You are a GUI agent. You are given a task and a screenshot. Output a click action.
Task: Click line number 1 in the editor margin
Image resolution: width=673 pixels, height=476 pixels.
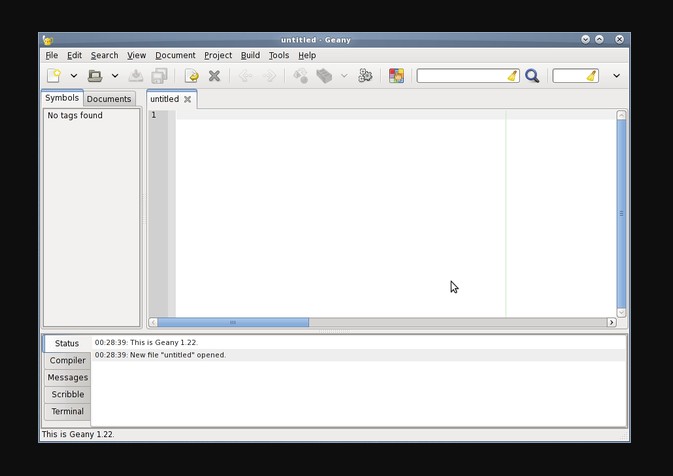click(154, 115)
